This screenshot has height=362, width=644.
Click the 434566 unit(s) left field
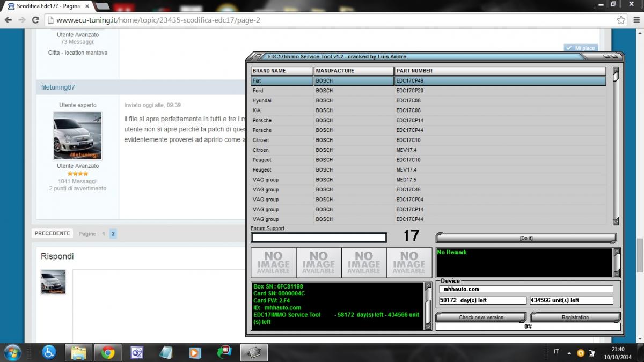tap(571, 300)
